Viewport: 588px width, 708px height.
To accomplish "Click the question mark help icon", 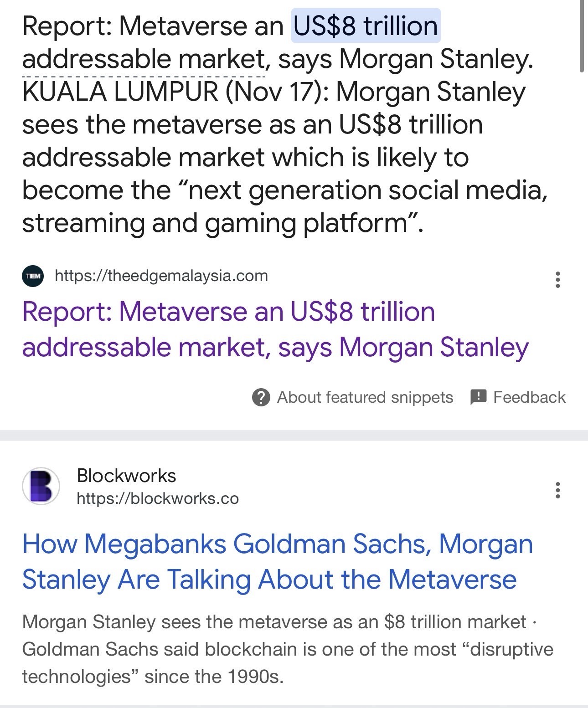I will [261, 397].
